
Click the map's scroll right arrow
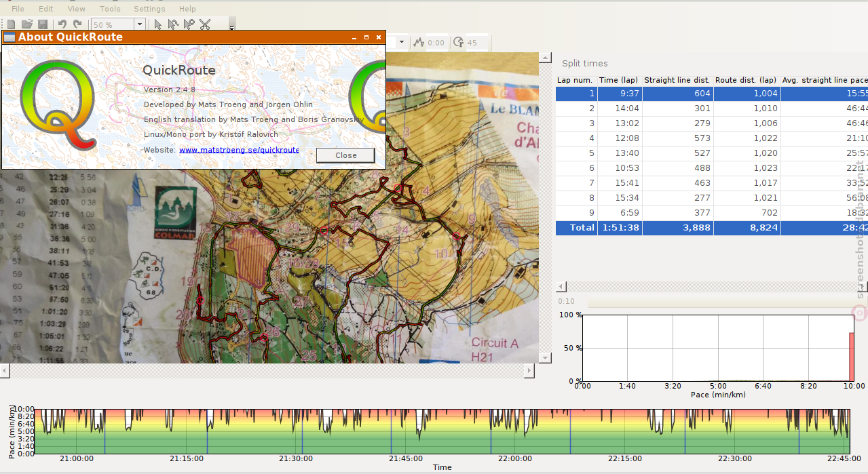tap(530, 370)
